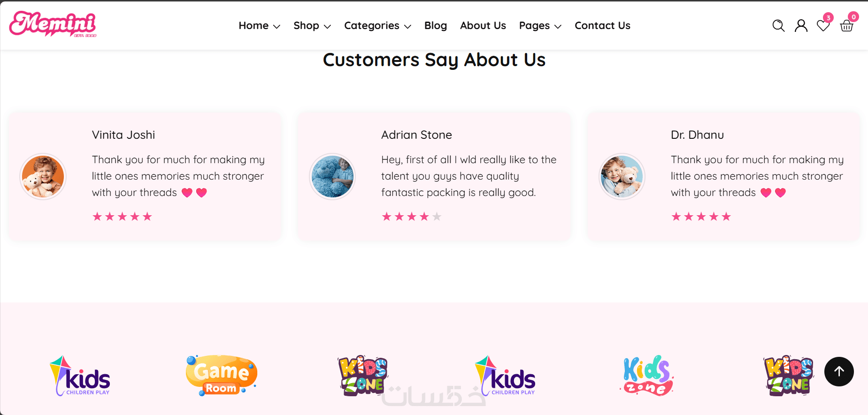The height and width of the screenshot is (415, 868).
Task: Click the blue Kids Zone brand logo
Action: coord(648,375)
